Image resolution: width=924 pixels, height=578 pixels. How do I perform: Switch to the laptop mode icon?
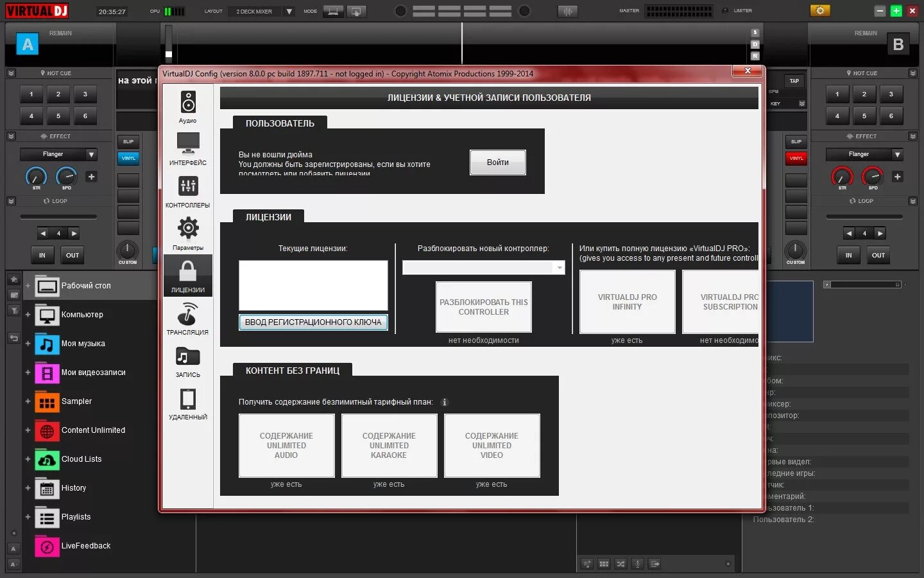click(333, 12)
